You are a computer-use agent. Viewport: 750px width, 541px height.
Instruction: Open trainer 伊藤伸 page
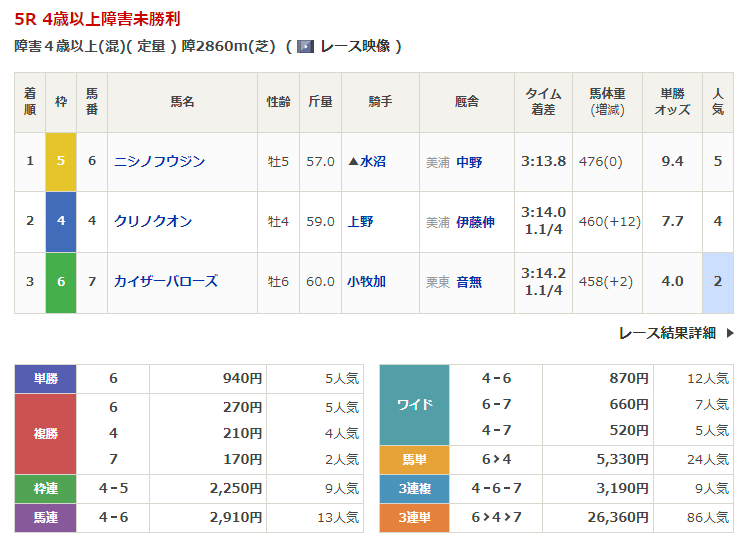tap(475, 222)
